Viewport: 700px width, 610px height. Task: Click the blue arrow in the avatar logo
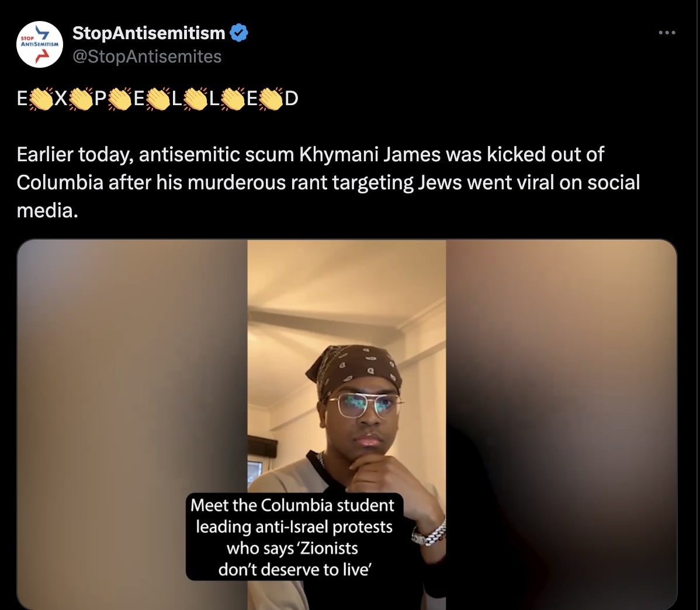click(42, 33)
